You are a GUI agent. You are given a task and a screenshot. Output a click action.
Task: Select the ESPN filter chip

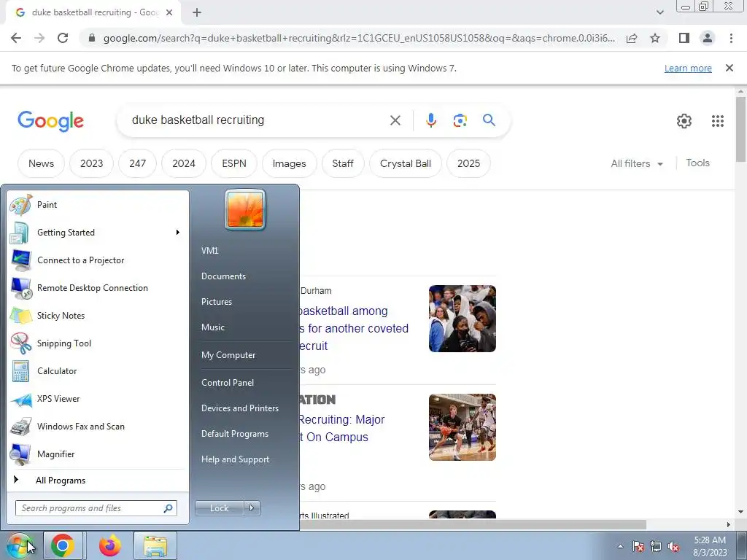pyautogui.click(x=234, y=163)
